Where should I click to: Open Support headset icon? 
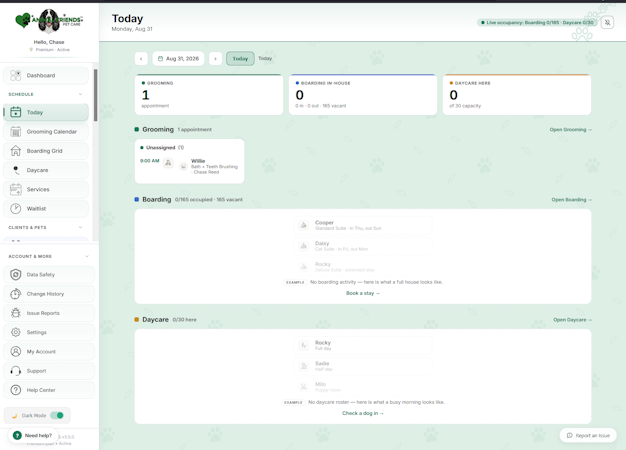pyautogui.click(x=16, y=371)
